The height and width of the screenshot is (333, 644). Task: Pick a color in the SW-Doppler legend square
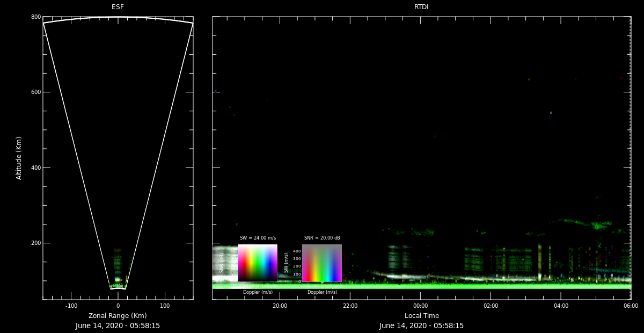(322, 263)
